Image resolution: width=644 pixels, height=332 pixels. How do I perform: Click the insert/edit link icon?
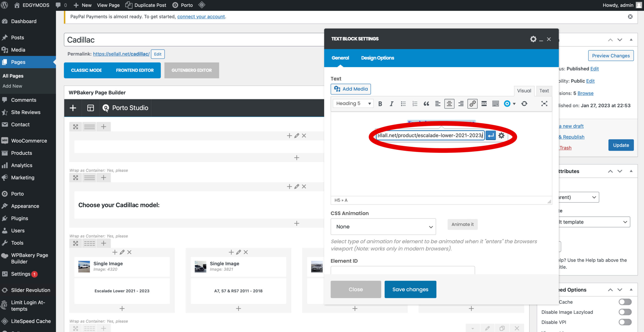(472, 104)
